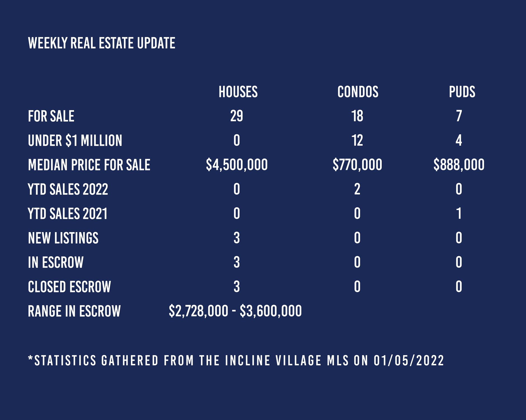Click the Weekly Real Estate Update title
Screen dimensions: 526x420
(x=102, y=43)
